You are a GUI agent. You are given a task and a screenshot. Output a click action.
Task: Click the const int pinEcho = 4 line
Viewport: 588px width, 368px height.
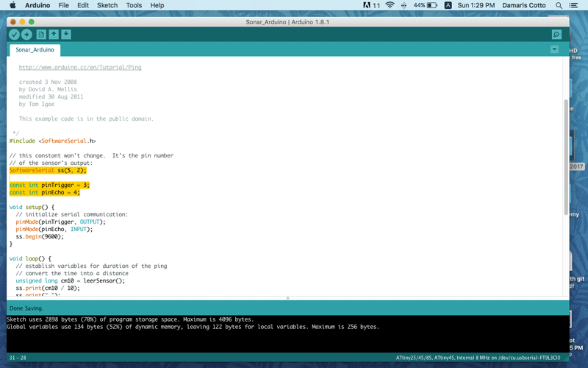pos(45,192)
